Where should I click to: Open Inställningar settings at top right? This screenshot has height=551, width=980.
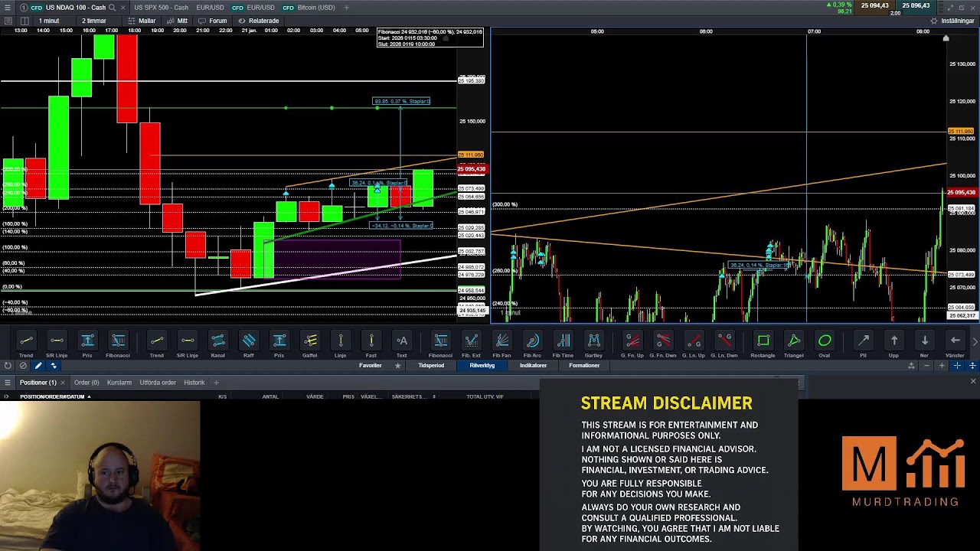click(x=952, y=21)
